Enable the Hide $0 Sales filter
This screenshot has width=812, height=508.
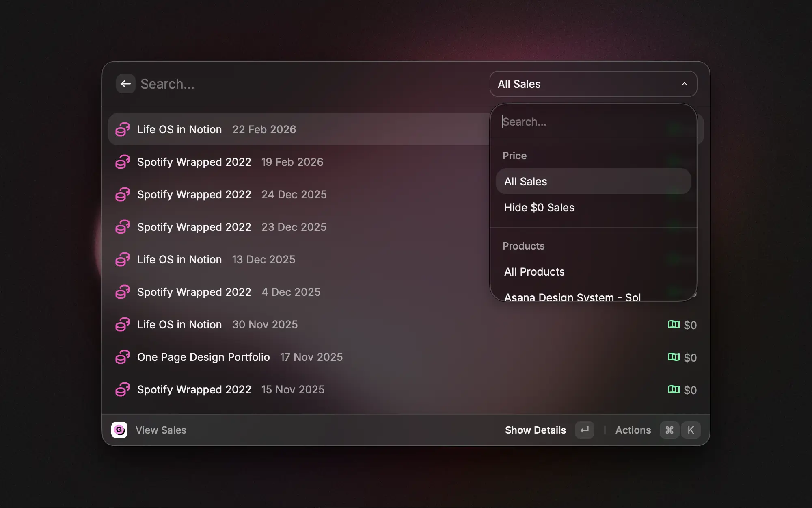(x=539, y=207)
